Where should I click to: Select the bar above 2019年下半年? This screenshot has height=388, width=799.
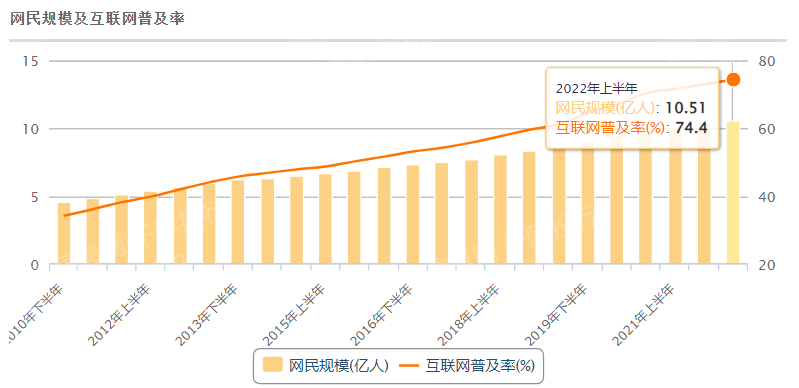[588, 204]
